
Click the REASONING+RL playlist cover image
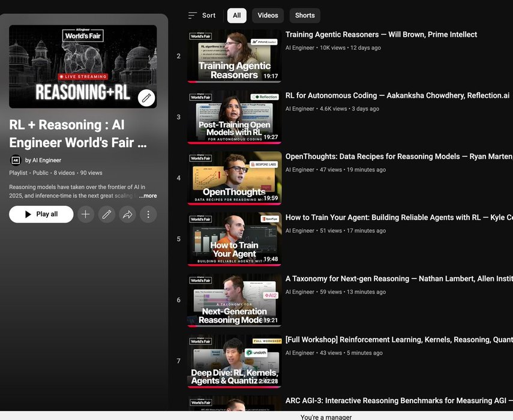83,67
